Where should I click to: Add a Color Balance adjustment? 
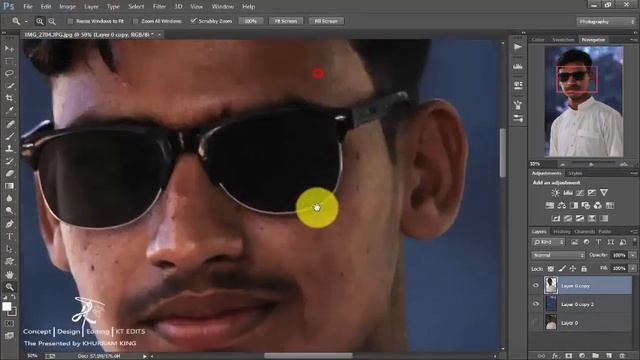tap(562, 205)
